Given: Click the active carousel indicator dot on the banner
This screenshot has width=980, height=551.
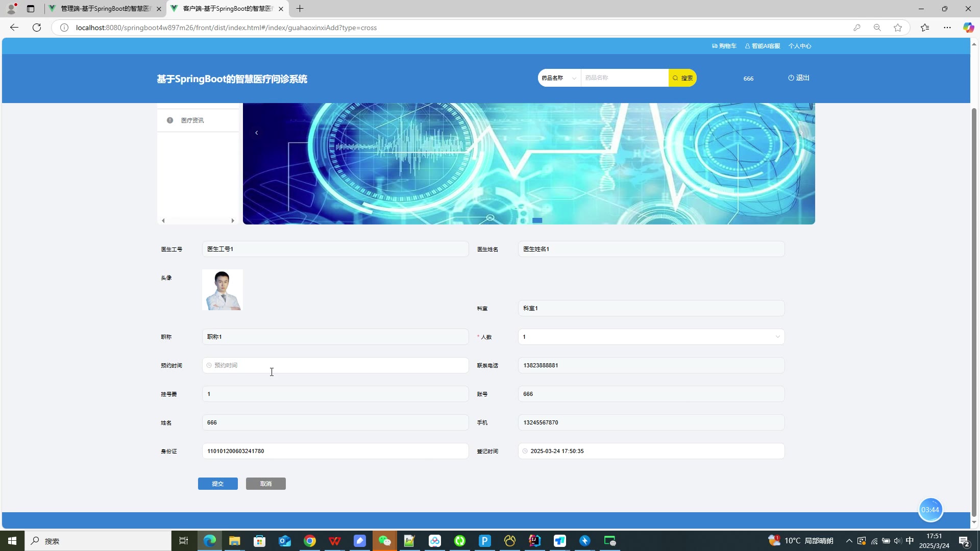Looking at the screenshot, I should pos(537,220).
